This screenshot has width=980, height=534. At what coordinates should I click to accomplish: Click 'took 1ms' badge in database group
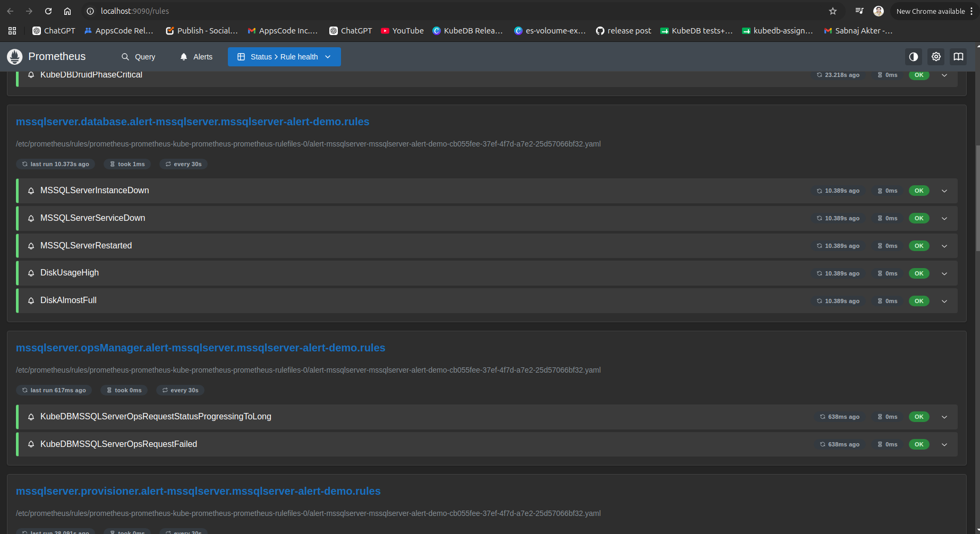point(127,164)
